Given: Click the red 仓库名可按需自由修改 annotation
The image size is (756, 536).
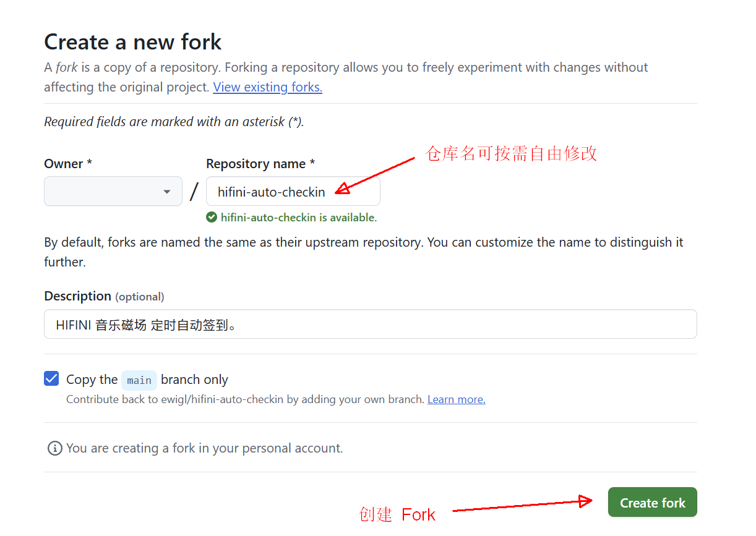Looking at the screenshot, I should coord(511,153).
